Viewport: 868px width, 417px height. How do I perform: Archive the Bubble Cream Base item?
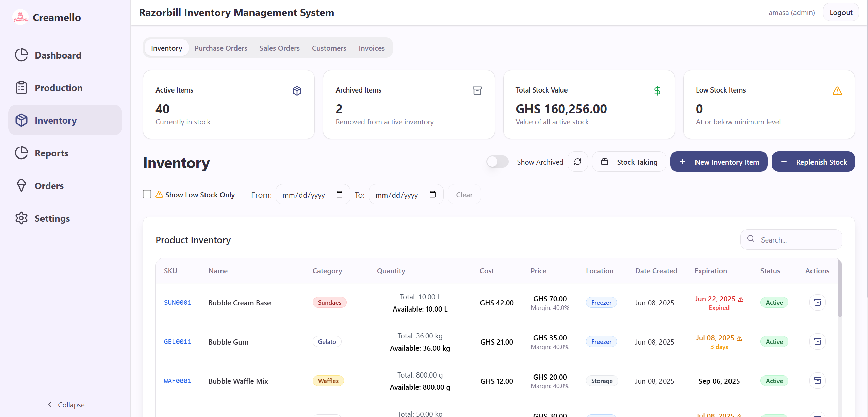[817, 302]
